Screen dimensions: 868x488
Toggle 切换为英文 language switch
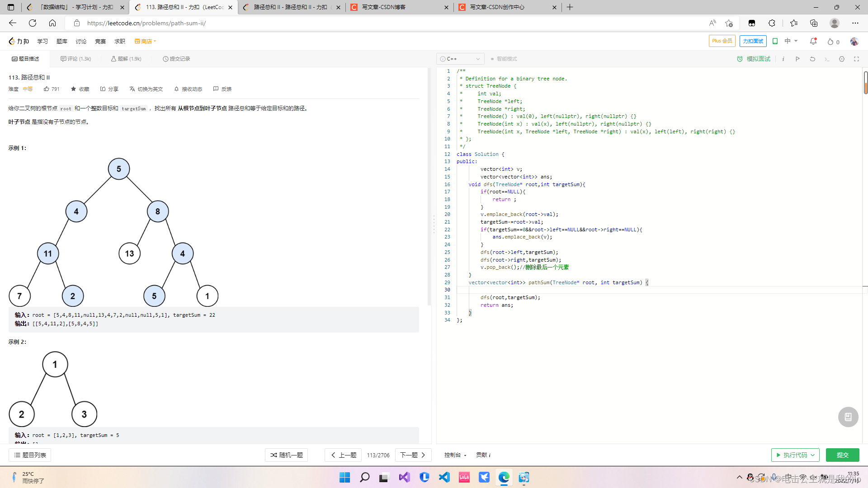coord(146,89)
